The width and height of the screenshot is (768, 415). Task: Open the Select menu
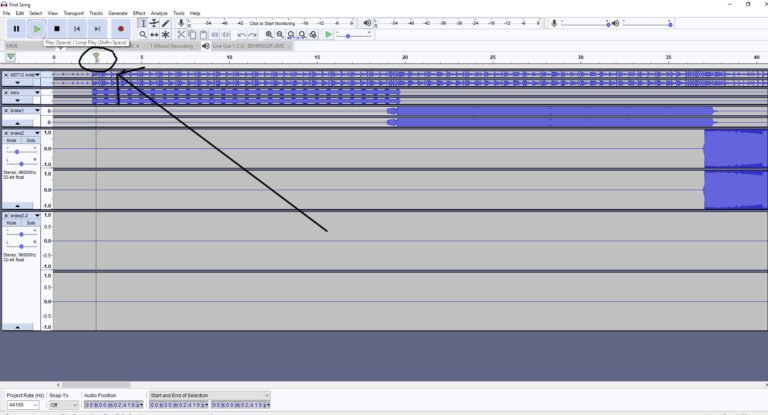tap(35, 13)
